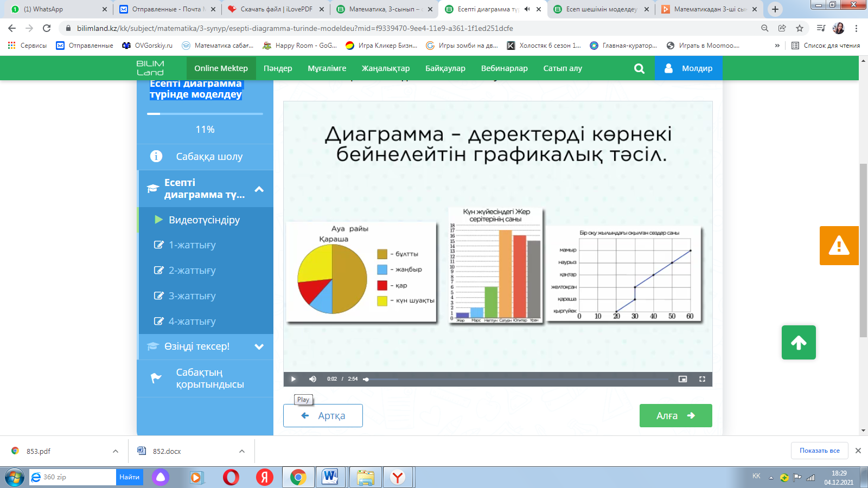Open the Список для чтения reading list
Image resolution: width=868 pixels, height=488 pixels.
tap(826, 46)
